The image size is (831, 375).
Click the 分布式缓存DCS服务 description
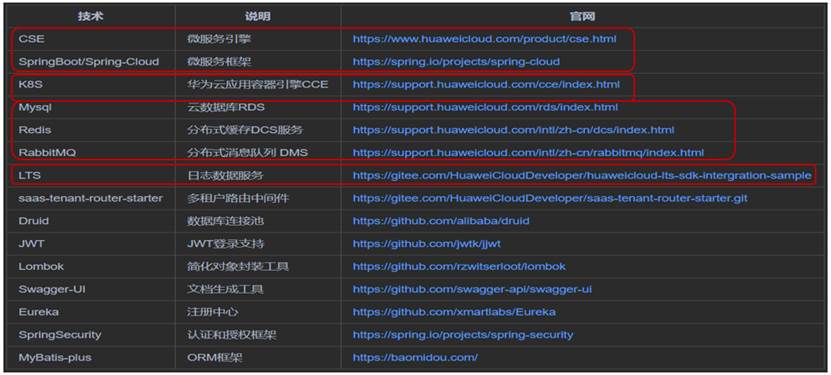[245, 130]
